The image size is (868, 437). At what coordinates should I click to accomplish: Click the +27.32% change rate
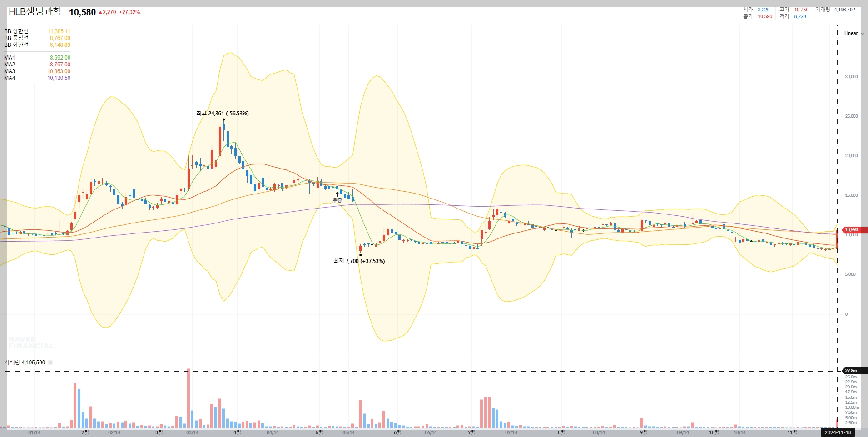(x=129, y=12)
